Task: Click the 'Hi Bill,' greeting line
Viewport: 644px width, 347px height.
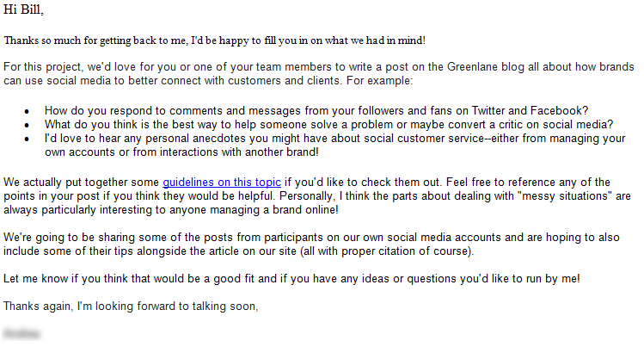Action: point(23,9)
